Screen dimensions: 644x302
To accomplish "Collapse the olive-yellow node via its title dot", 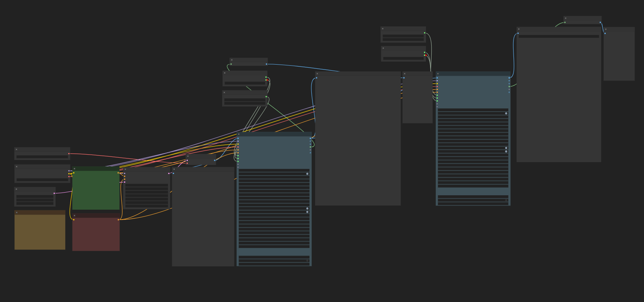I will point(17,213).
